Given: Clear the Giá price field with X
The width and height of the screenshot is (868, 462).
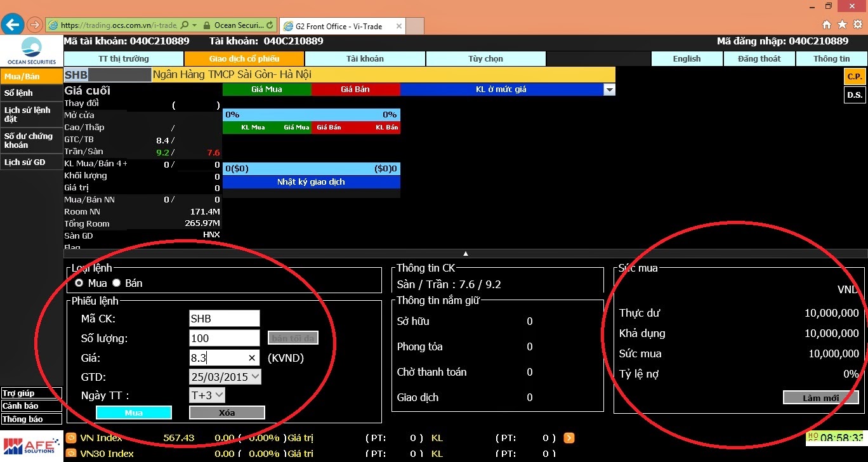Looking at the screenshot, I should (252, 358).
